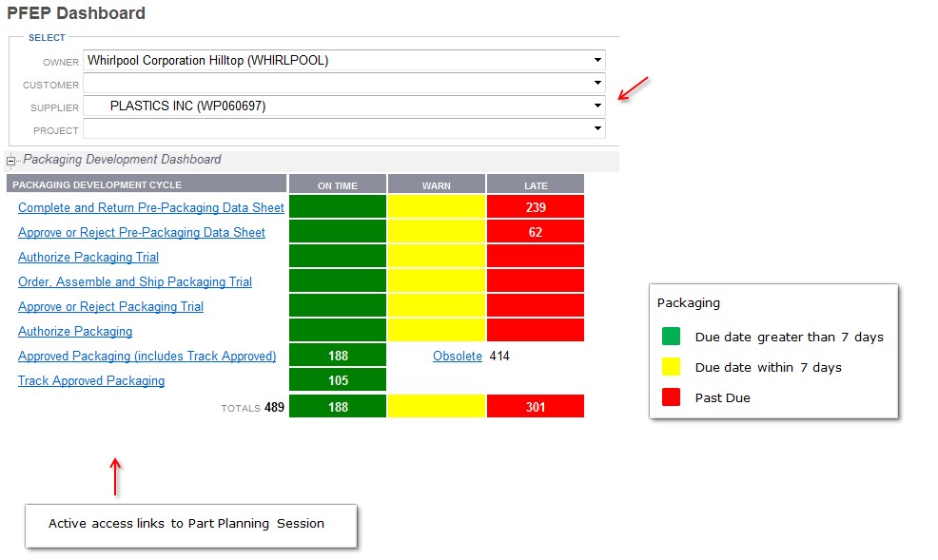Click the On Time column header
Viewport: 938px width, 560px height.
click(x=337, y=184)
